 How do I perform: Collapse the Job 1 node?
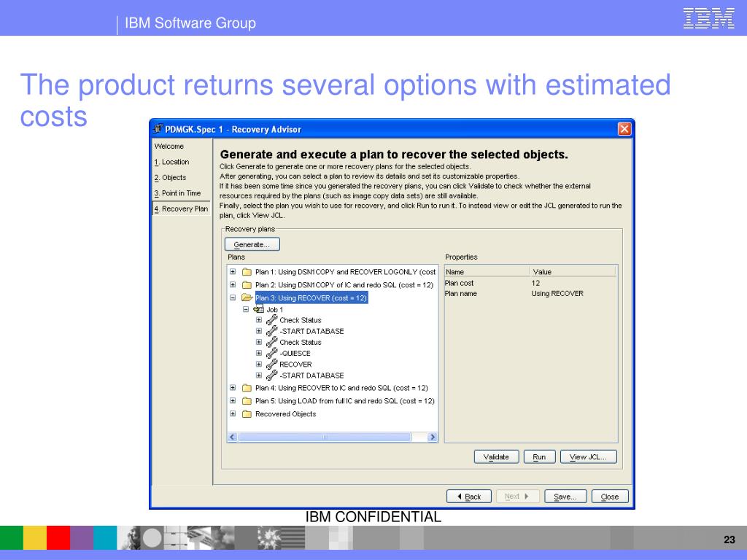(246, 309)
